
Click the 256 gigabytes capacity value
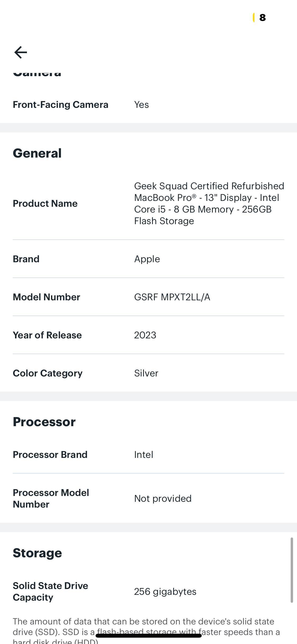coord(165,592)
